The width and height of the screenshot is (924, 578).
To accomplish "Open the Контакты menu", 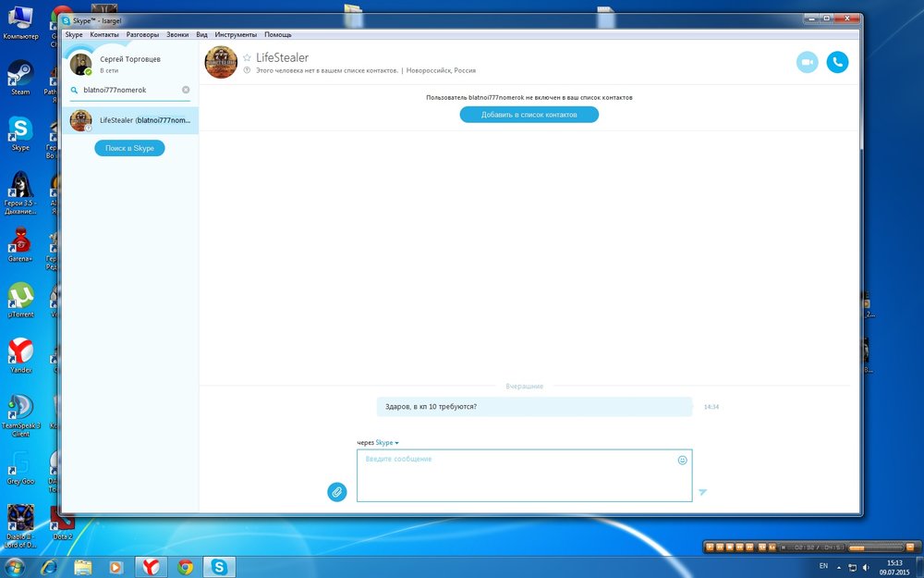I will (104, 34).
